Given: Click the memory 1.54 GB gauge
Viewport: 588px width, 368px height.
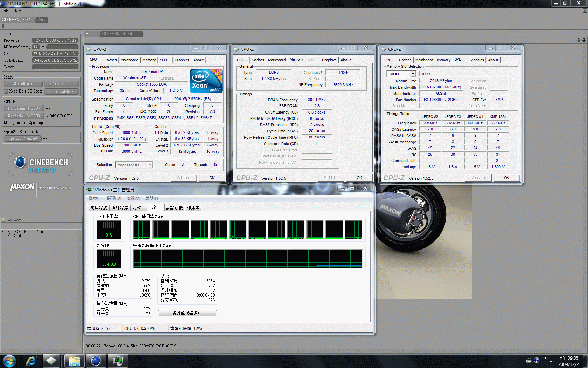Looking at the screenshot, I should point(109,259).
